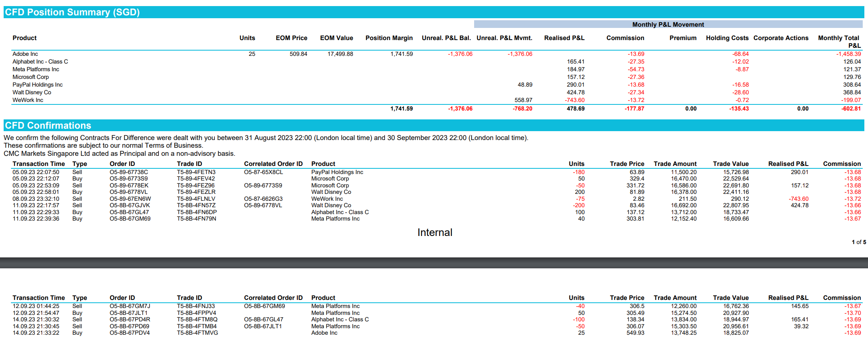The height and width of the screenshot is (342, 868).
Task: Click transaction time 08.09.23 23:32:10
Action: tap(36, 199)
